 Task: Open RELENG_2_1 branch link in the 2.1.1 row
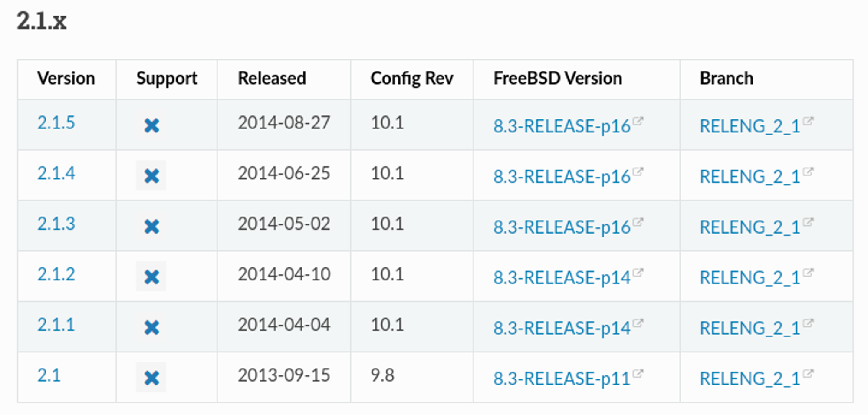(750, 328)
